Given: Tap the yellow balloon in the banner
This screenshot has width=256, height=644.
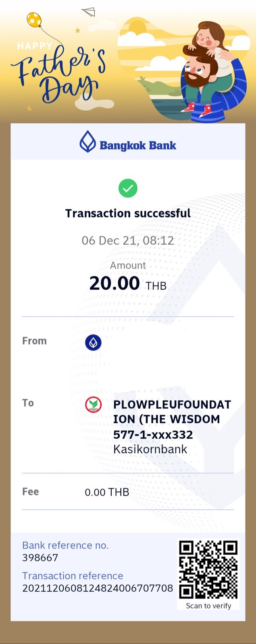Looking at the screenshot, I should (34, 19).
